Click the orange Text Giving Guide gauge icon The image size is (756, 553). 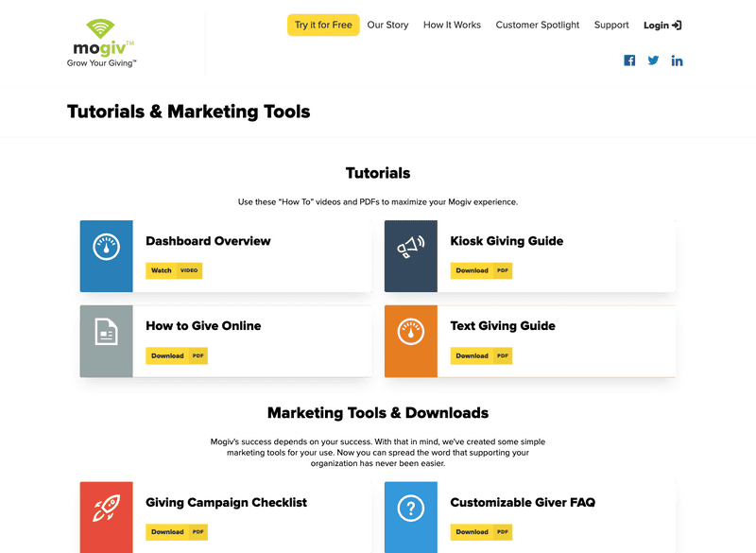(411, 332)
